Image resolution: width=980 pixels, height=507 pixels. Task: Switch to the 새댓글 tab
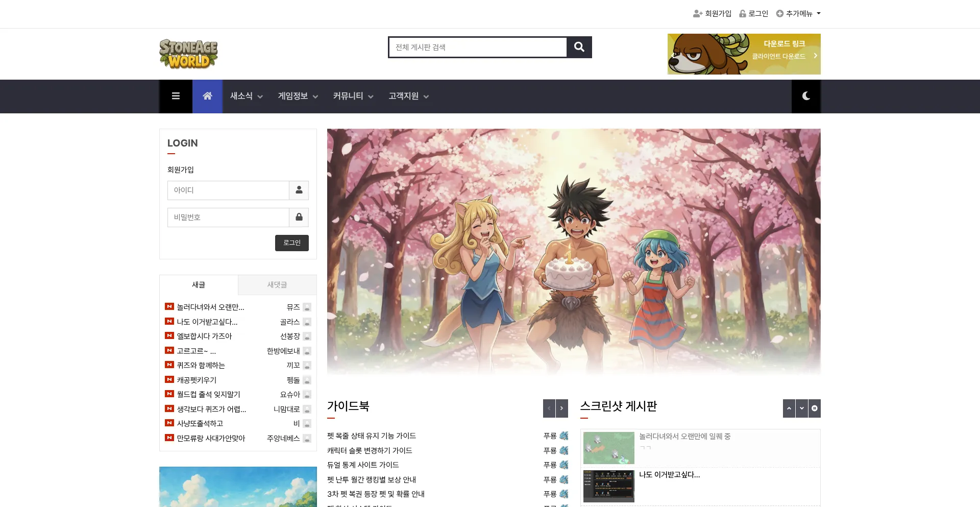coord(277,285)
